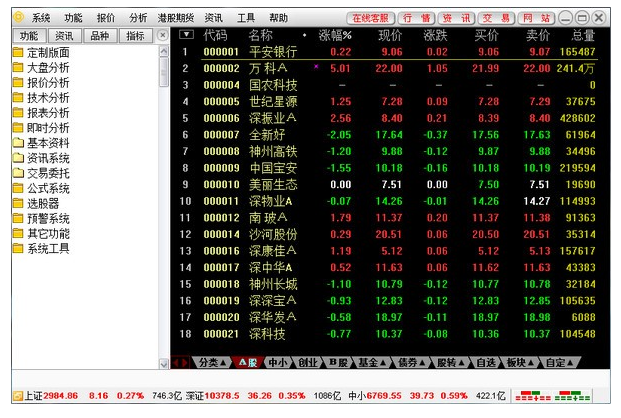The image size is (621, 418).
Task: Switch to the 指标 sidebar tab
Action: (135, 36)
